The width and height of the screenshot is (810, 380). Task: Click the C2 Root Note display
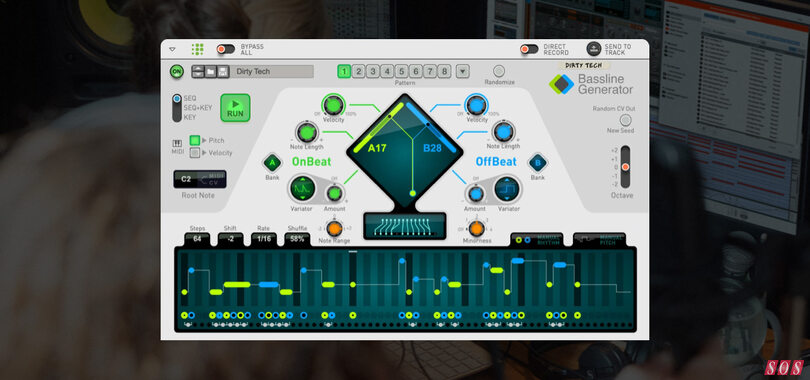(186, 180)
